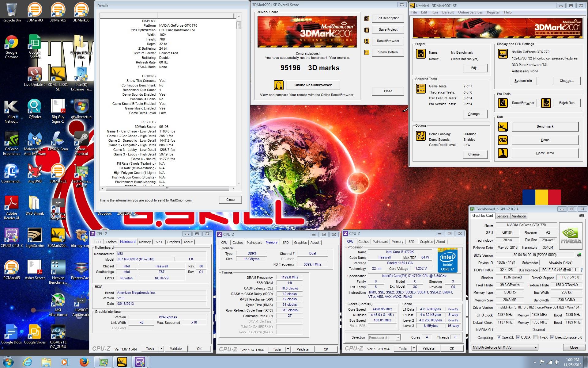Viewport: 588px width, 368px height.
Task: Open the Processor #1 selection dropdown in CPU-Z
Action: coord(384,338)
